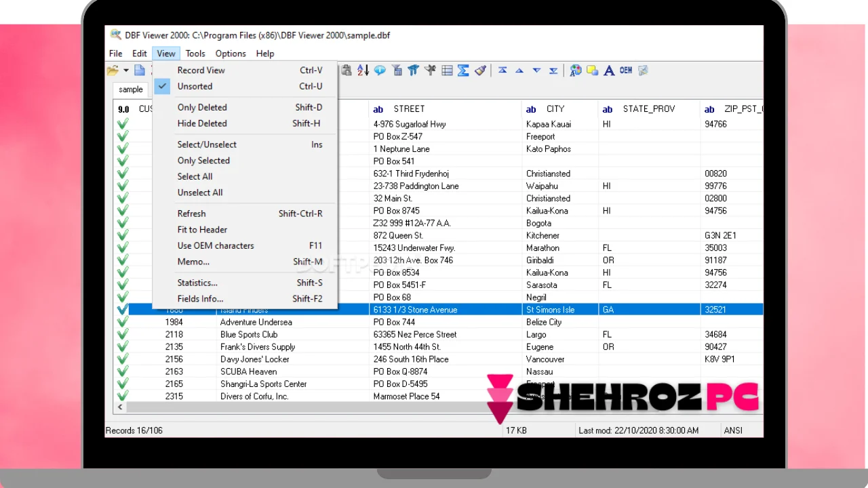The image size is (868, 488).
Task: Jump to first record arrow icon
Action: pos(502,70)
